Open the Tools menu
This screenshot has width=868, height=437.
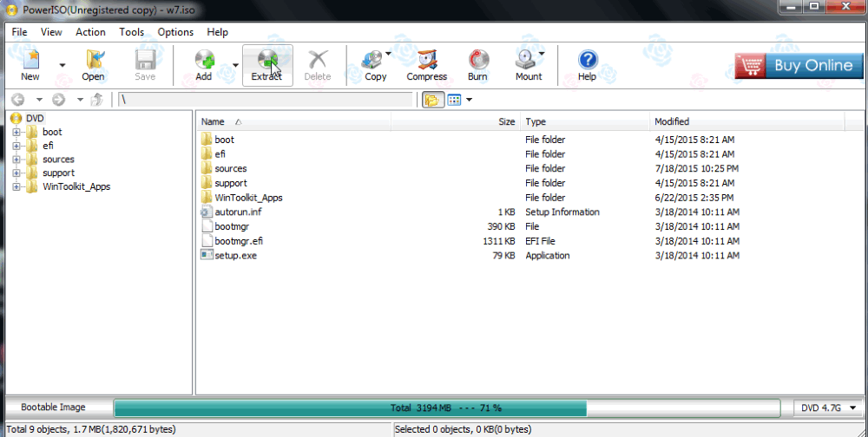(x=131, y=32)
